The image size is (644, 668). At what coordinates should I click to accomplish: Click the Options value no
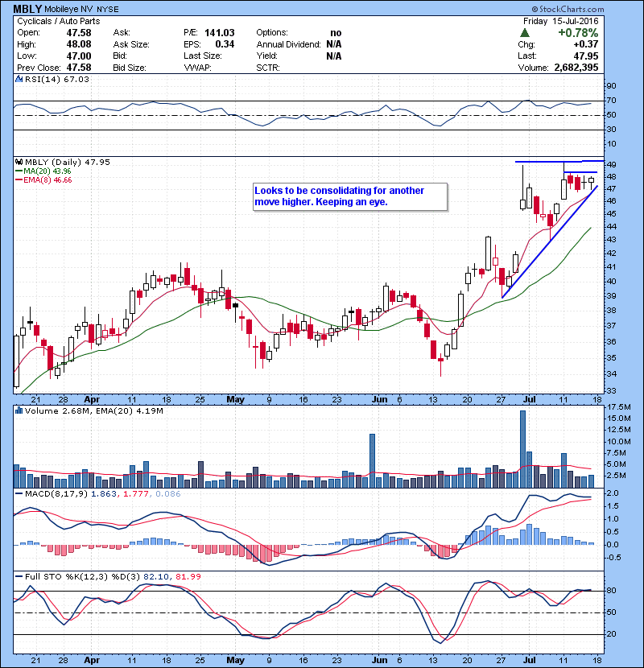[336, 33]
